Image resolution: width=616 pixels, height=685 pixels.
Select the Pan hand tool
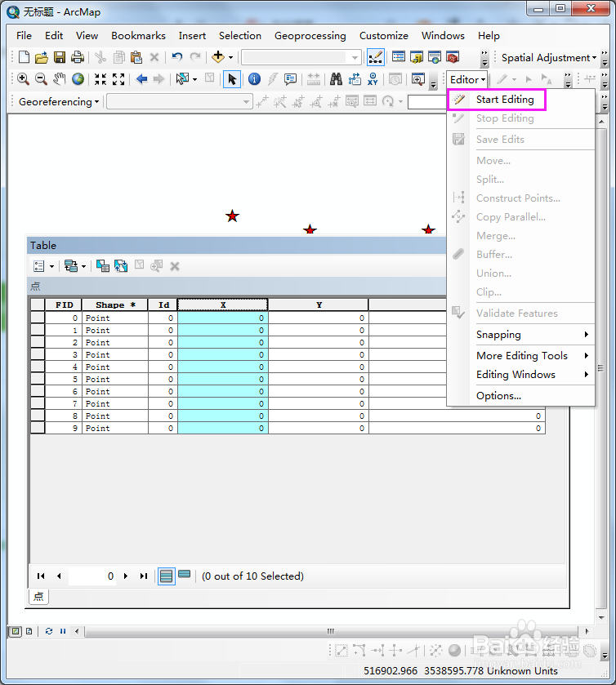pyautogui.click(x=59, y=79)
